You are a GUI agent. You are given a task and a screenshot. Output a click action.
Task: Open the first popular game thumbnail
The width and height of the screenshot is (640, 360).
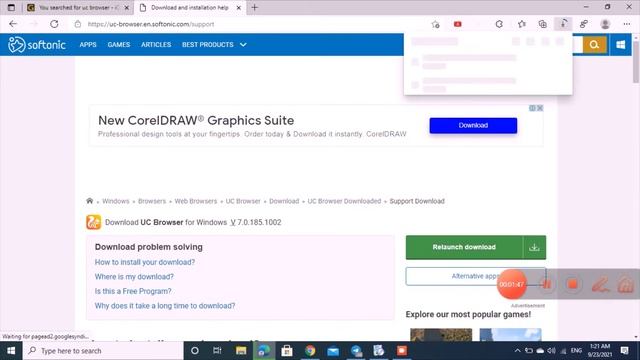(441, 334)
